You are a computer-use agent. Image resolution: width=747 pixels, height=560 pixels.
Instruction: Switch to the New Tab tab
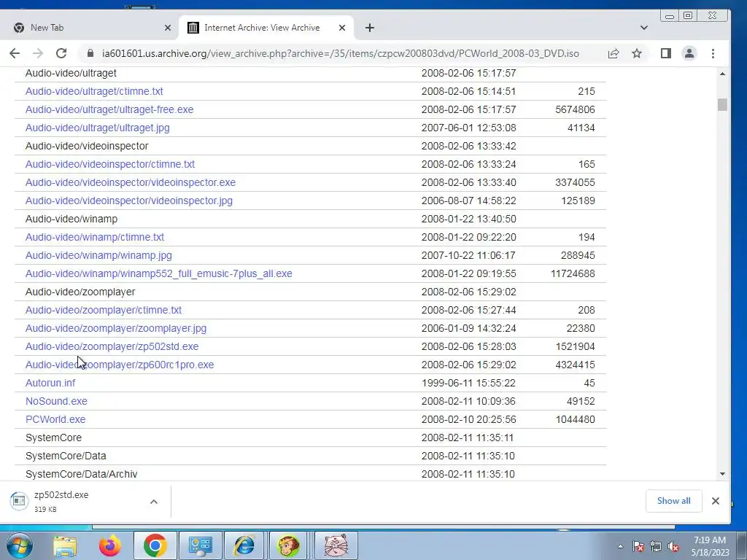point(90,28)
